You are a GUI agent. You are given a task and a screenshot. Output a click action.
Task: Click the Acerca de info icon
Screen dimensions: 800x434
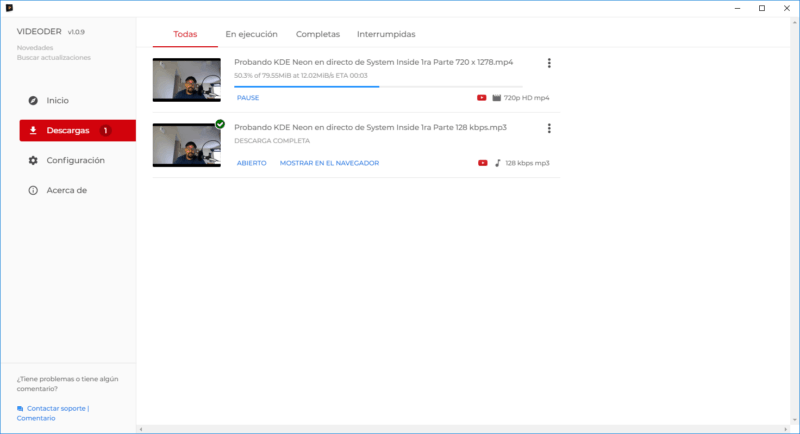point(33,190)
